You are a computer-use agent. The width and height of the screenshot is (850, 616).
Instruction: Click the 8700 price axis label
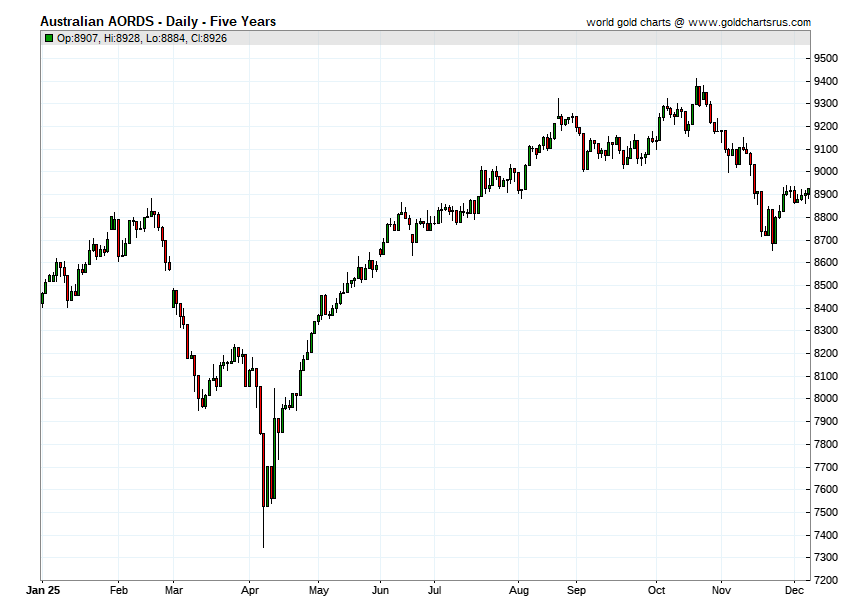tap(826, 240)
